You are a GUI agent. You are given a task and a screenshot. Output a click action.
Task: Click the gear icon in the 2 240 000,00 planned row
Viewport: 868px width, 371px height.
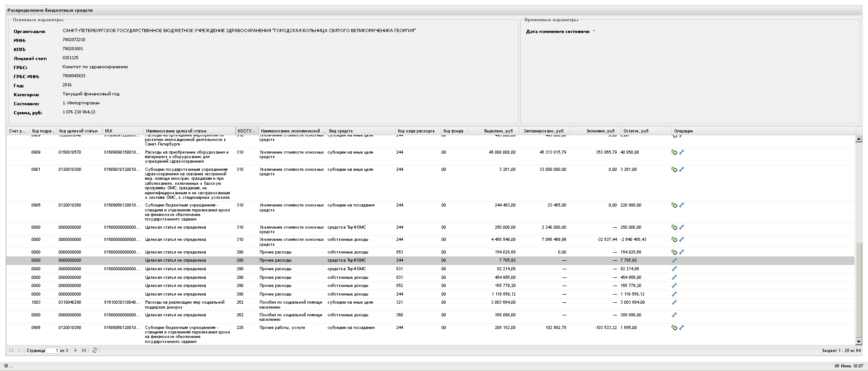(674, 227)
